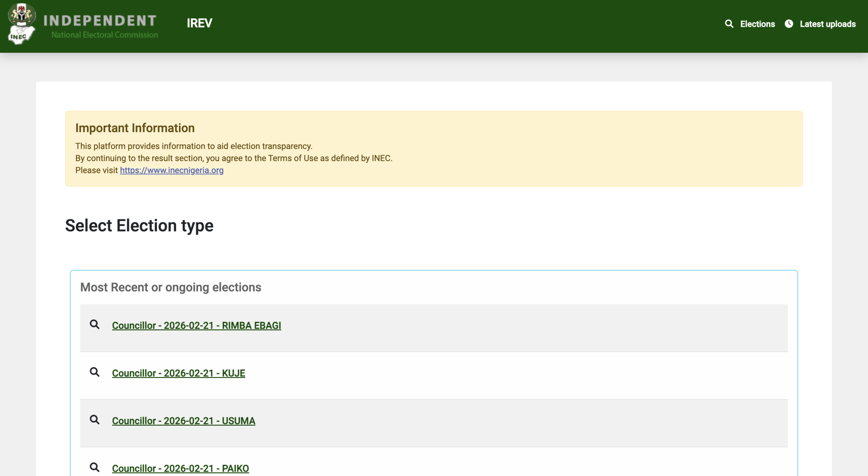Click the INDEPENDENT National Electoral Commission wordmark
Viewport: 868px width, 476px height.
[100, 26]
